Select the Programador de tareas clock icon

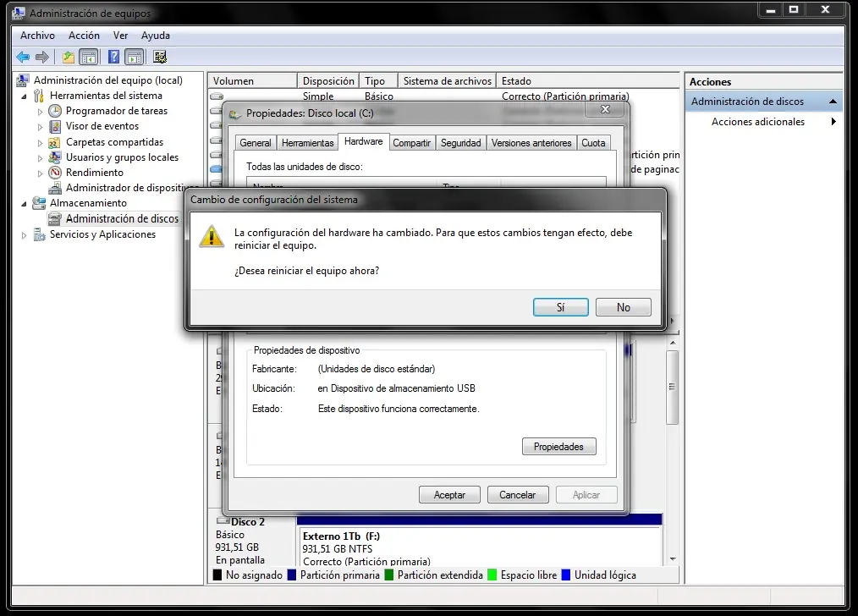point(55,111)
